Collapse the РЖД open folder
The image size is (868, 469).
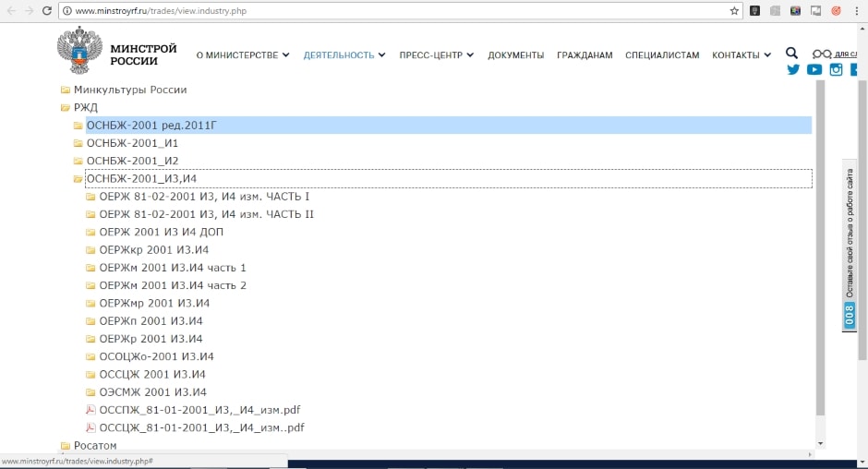66,107
